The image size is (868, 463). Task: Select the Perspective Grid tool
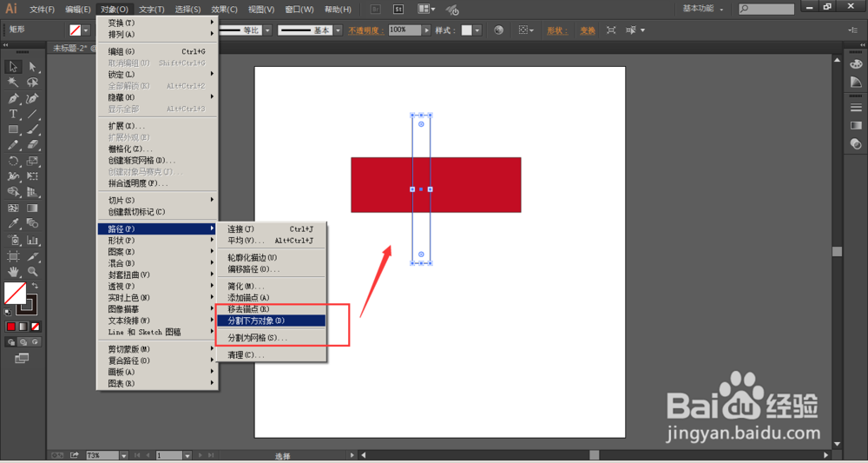coord(33,192)
